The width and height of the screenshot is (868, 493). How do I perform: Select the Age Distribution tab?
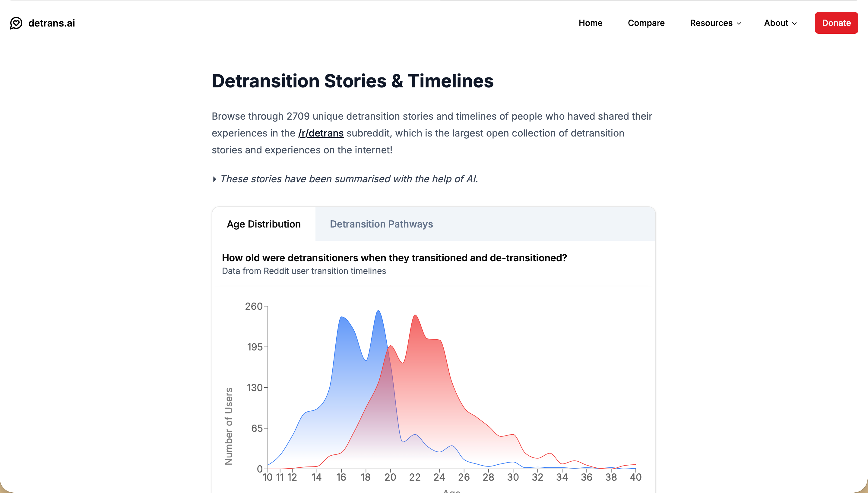(264, 224)
